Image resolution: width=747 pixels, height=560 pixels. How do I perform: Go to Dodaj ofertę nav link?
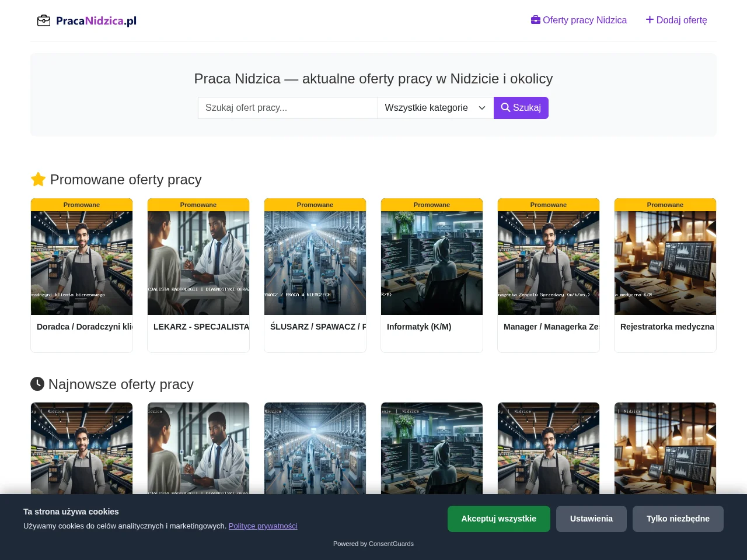[676, 20]
